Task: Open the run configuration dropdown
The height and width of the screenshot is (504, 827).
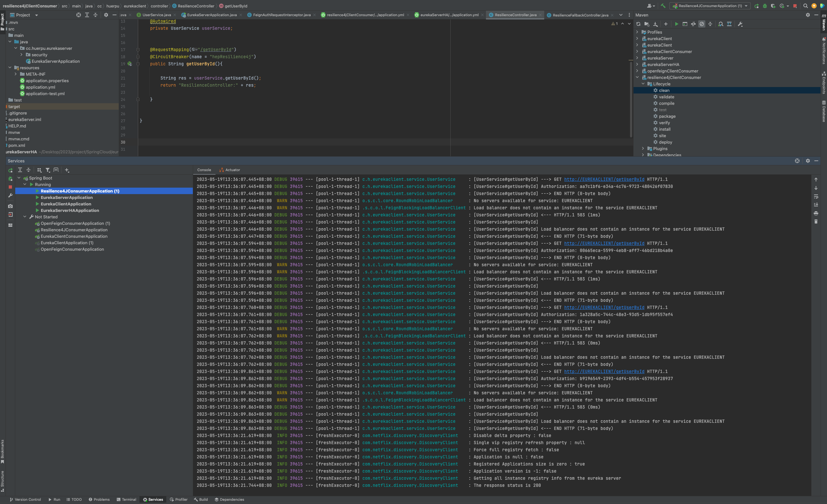Action: (x=710, y=6)
